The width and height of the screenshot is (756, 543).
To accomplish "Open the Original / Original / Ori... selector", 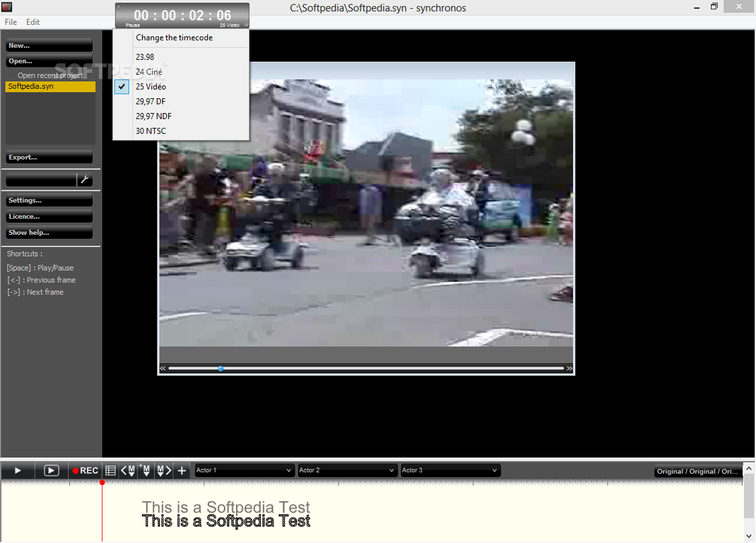I will [x=697, y=472].
